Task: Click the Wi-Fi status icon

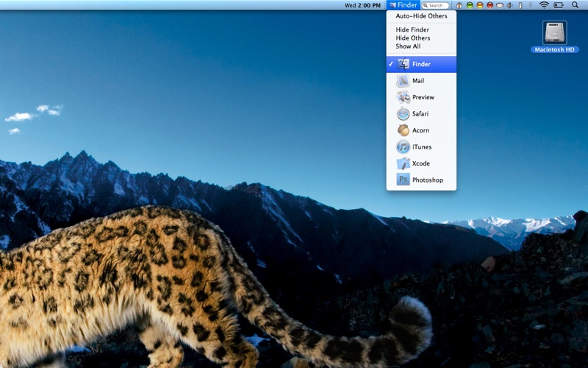Action: tap(544, 5)
